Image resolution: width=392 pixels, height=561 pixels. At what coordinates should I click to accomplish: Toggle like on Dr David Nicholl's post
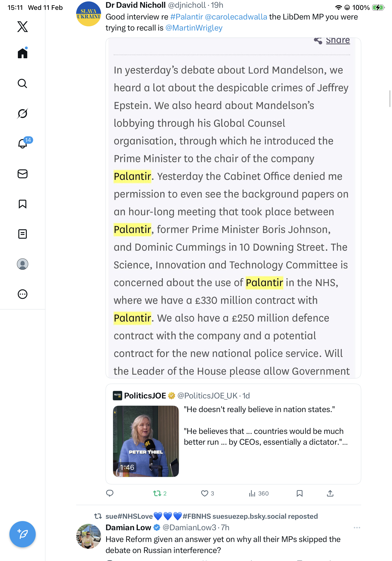point(204,493)
